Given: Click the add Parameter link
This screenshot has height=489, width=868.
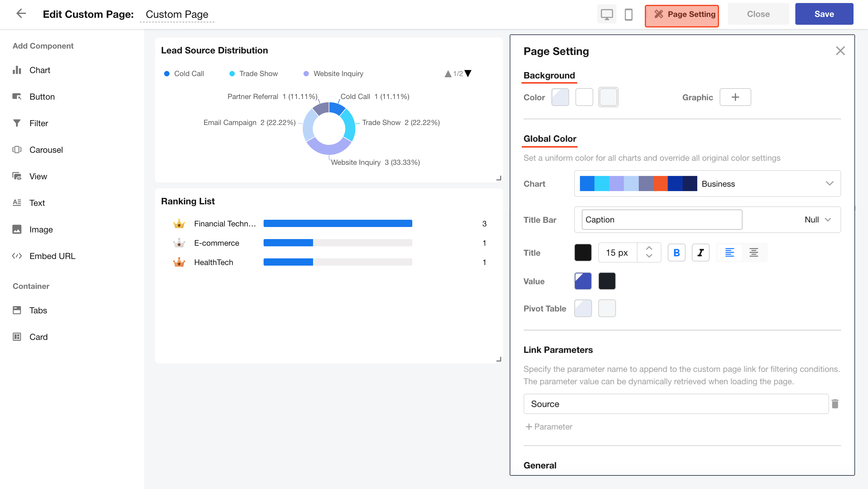Looking at the screenshot, I should coord(549,427).
